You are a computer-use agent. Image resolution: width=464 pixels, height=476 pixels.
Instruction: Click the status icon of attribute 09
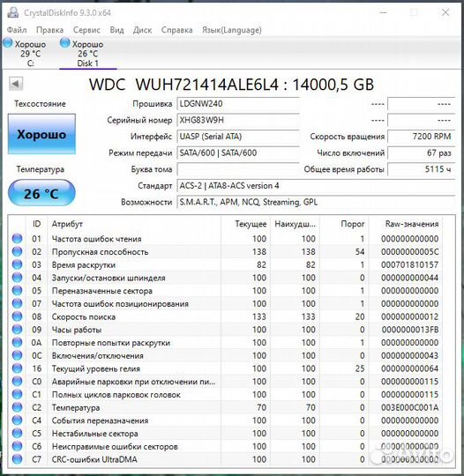(x=18, y=330)
